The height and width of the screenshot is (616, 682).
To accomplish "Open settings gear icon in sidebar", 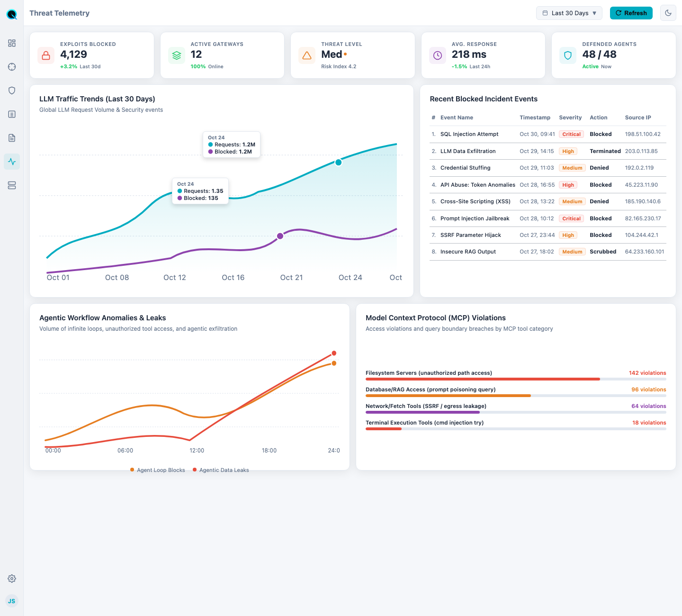I will pyautogui.click(x=12, y=579).
